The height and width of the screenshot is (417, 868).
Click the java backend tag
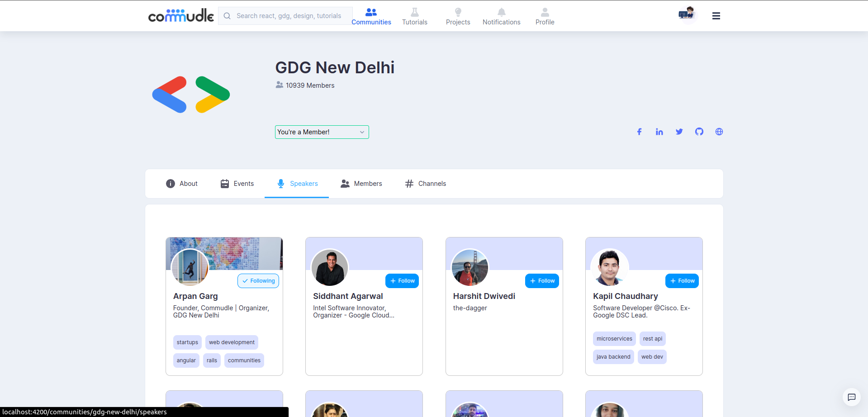point(613,357)
